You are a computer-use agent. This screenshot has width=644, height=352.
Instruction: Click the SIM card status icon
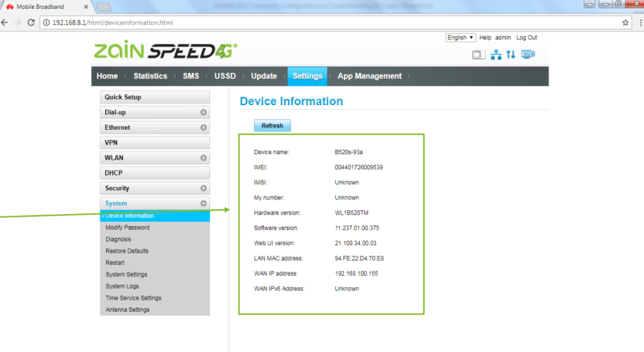tap(479, 54)
